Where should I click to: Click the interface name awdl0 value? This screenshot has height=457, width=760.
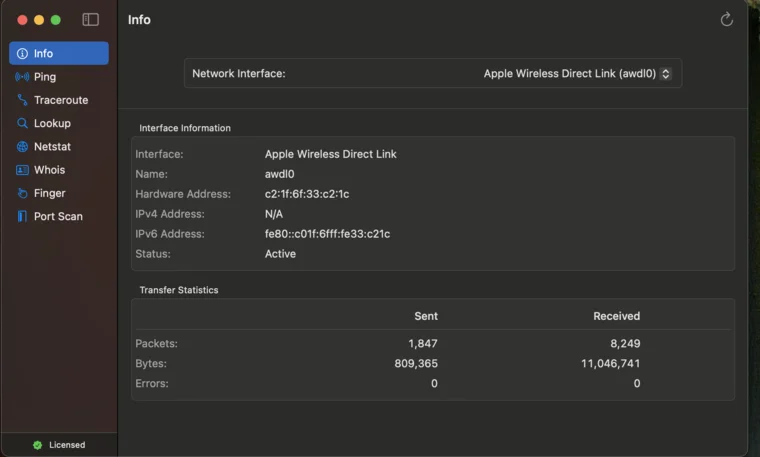point(279,174)
